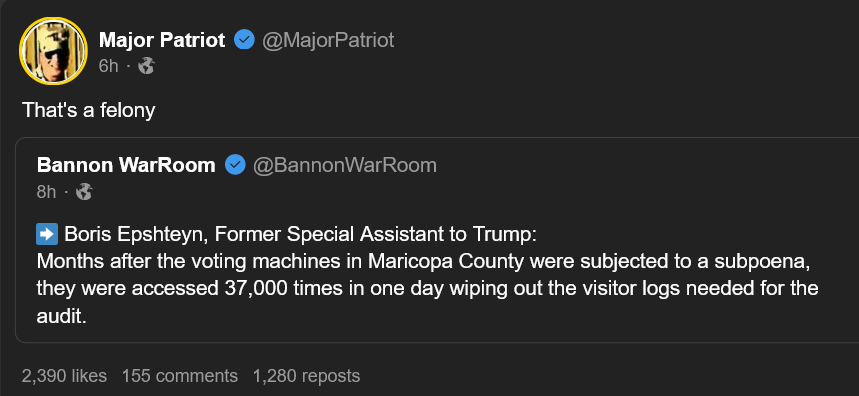View the 2,390 likes list
The image size is (859, 396).
coord(64,376)
